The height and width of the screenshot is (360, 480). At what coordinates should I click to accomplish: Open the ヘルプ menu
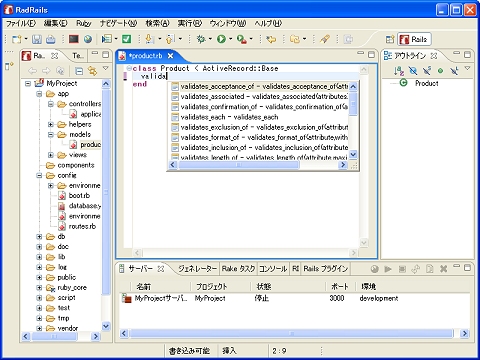click(268, 23)
